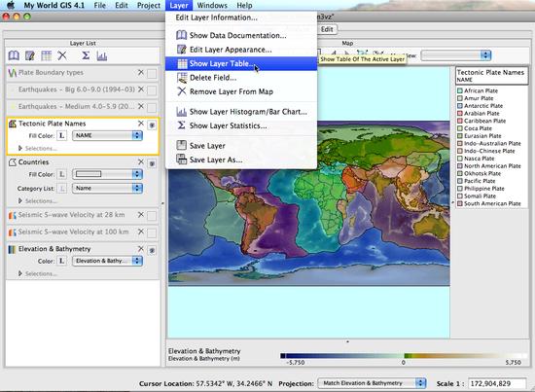This screenshot has height=392, width=535.
Task: Click the X remove layer toolbar icon
Action: tap(62, 55)
